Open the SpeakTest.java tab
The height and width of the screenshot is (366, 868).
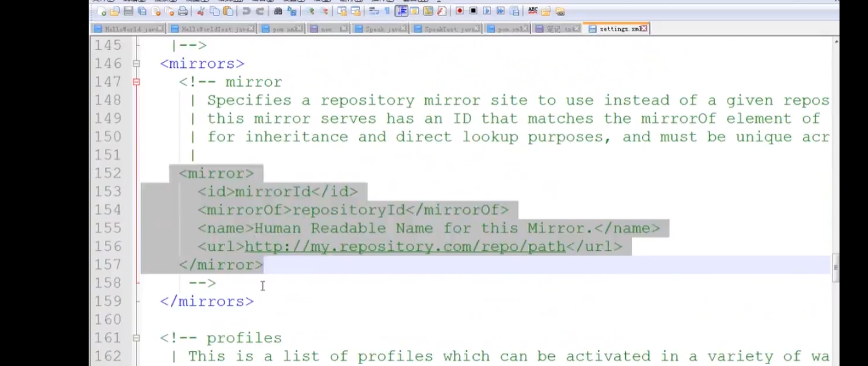(x=447, y=29)
